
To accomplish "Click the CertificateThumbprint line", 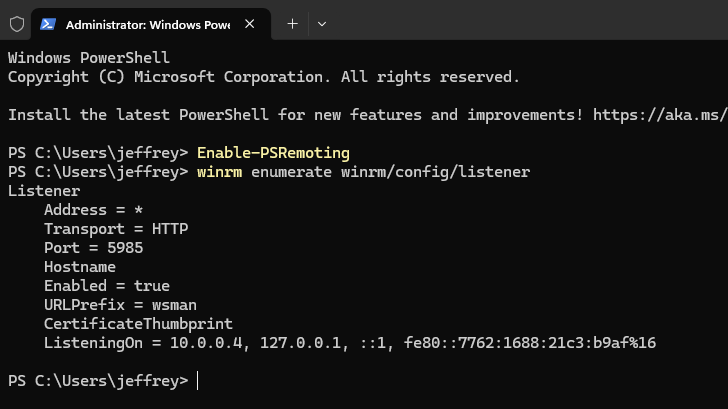I will point(138,324).
